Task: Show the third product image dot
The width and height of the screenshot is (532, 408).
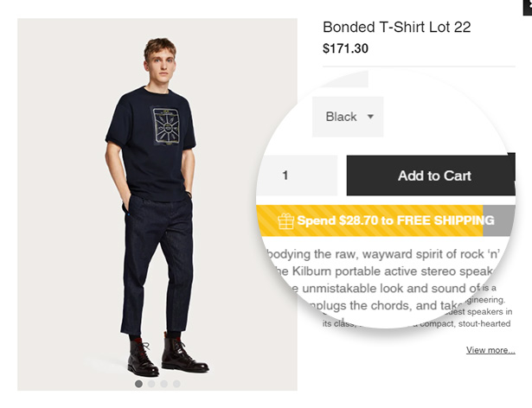Action: click(164, 384)
